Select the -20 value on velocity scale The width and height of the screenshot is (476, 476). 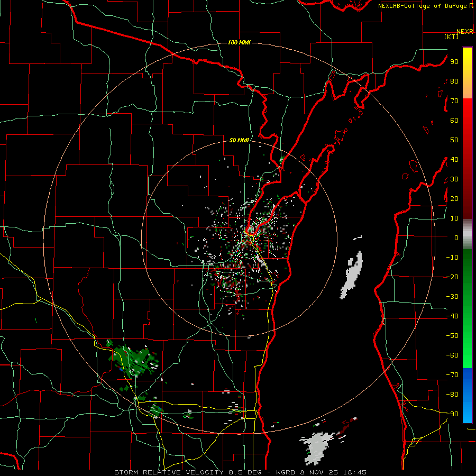tap(452, 277)
